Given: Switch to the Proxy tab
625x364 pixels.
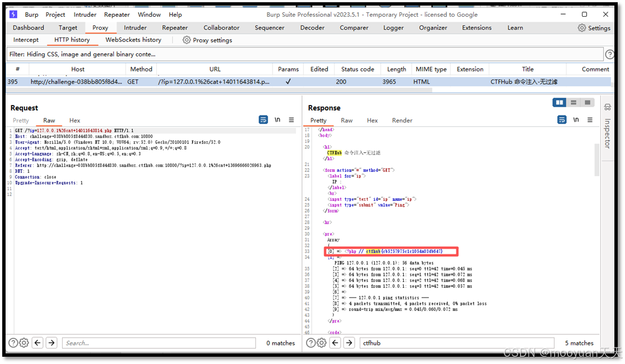Looking at the screenshot, I should point(100,28).
